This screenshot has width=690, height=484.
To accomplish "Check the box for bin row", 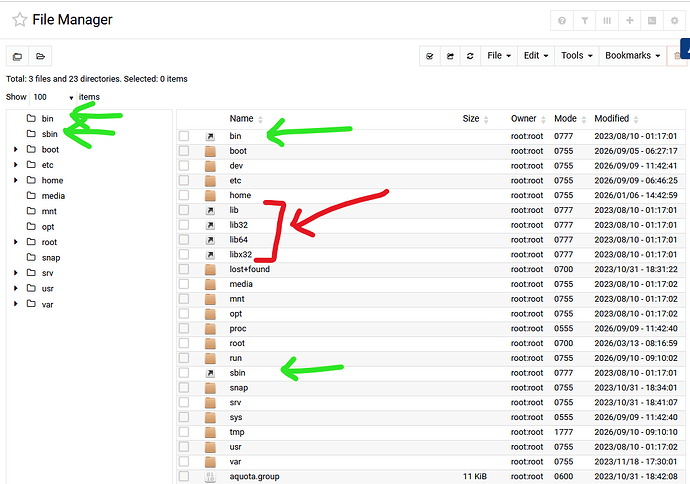I will pos(184,136).
